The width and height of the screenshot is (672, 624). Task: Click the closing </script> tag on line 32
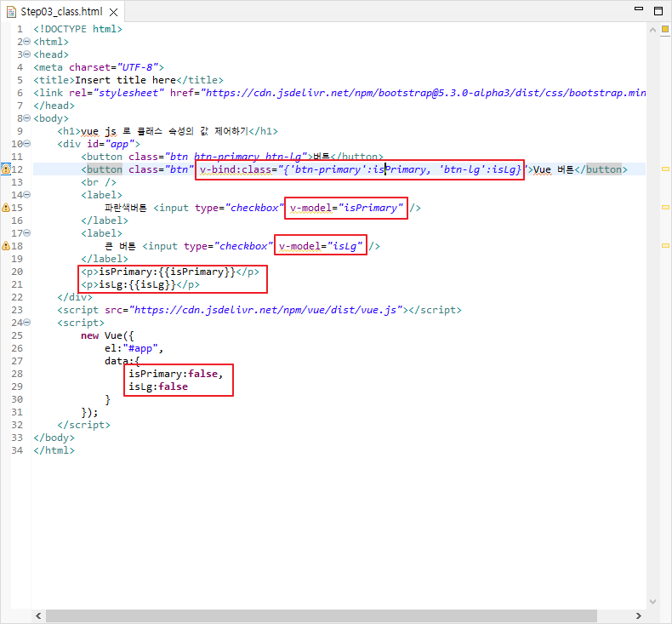(x=83, y=425)
